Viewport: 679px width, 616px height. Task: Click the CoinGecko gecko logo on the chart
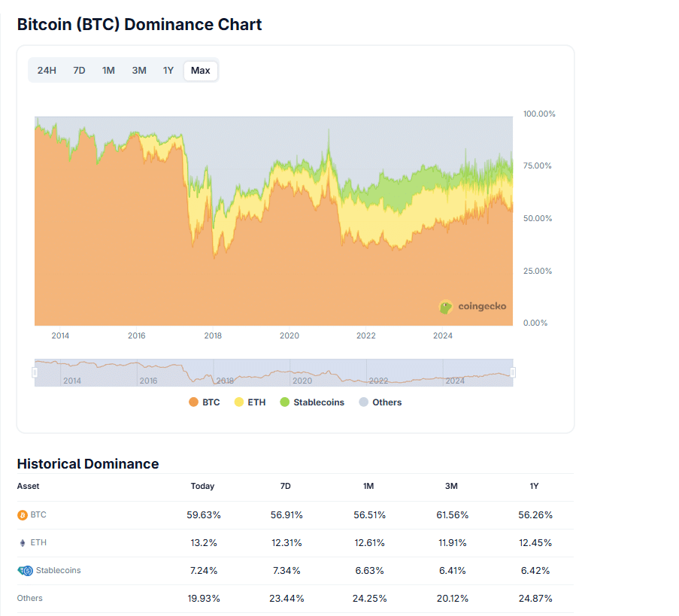tap(447, 307)
